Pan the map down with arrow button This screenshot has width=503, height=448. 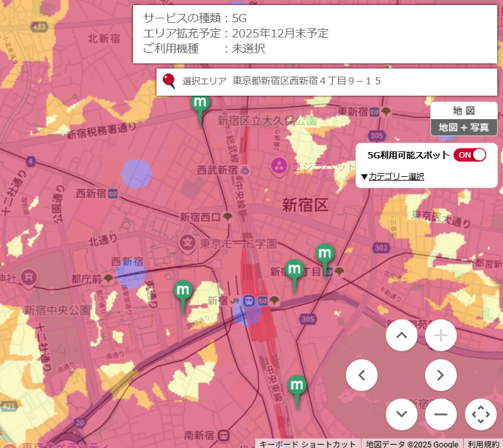401,414
